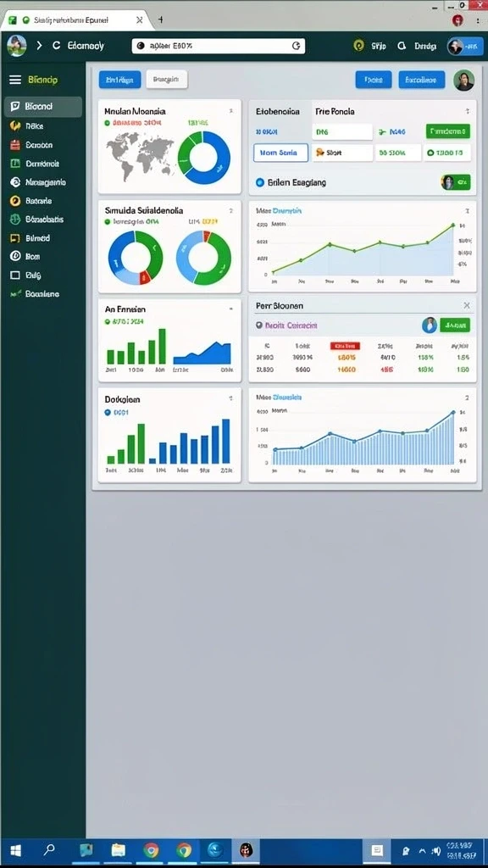Toggle the blue indicator under Dokgion

click(108, 413)
